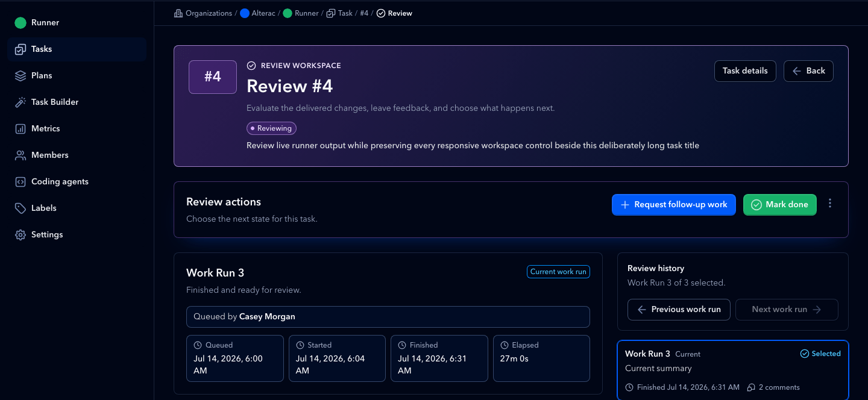Screen dimensions: 868x400
Task: Click the clock icon in Finished card
Action: tap(402, 345)
